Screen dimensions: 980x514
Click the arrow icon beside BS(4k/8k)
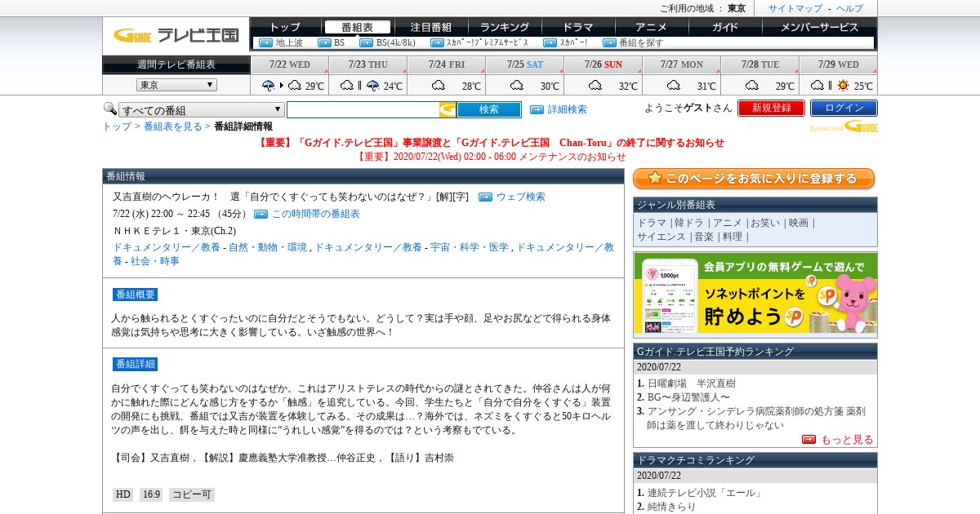coord(366,42)
